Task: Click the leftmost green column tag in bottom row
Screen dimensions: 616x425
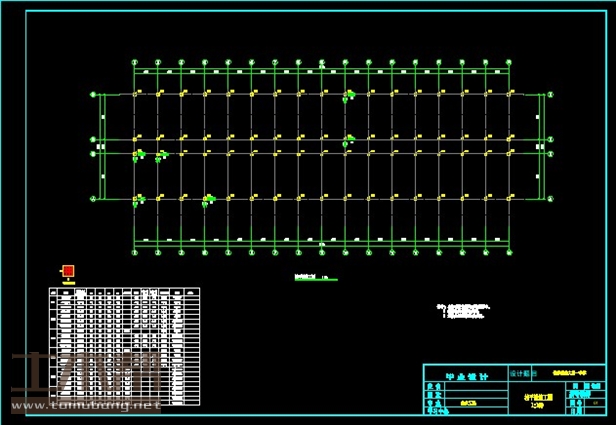Action: coord(138,200)
